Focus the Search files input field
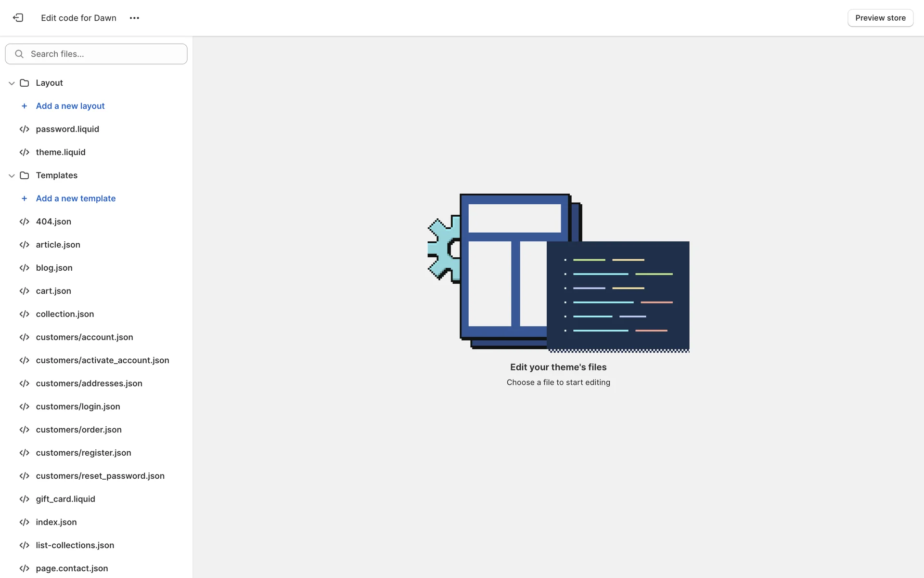Image resolution: width=924 pixels, height=578 pixels. [106, 54]
